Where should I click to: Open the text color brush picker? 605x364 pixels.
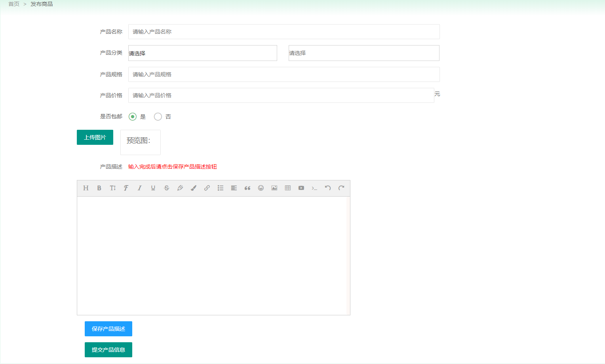[x=194, y=188]
